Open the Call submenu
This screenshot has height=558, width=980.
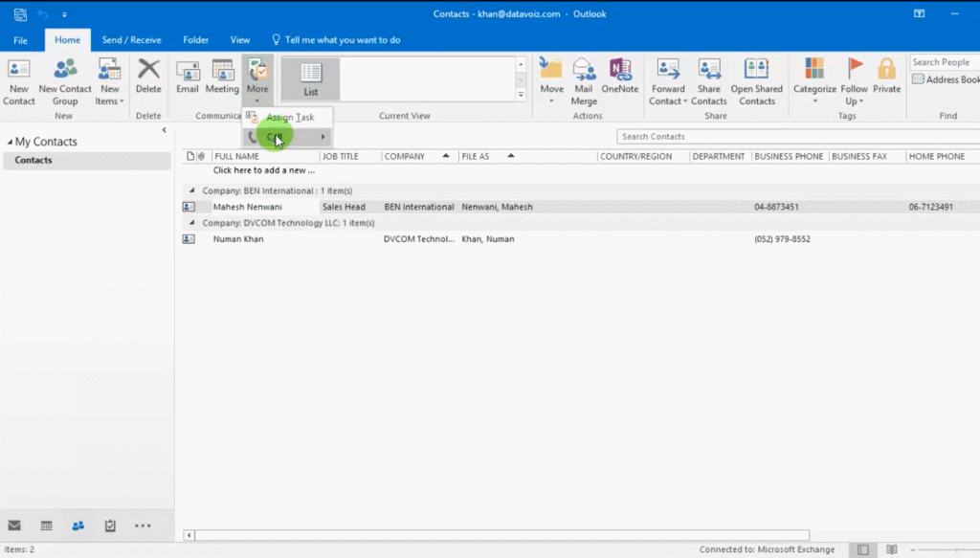[x=287, y=136]
